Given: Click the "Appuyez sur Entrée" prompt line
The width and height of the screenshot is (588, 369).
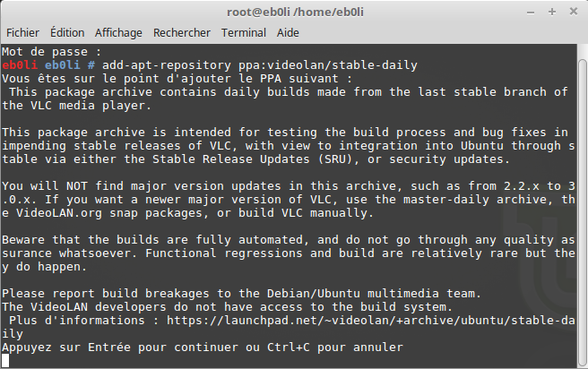Looking at the screenshot, I should point(203,348).
